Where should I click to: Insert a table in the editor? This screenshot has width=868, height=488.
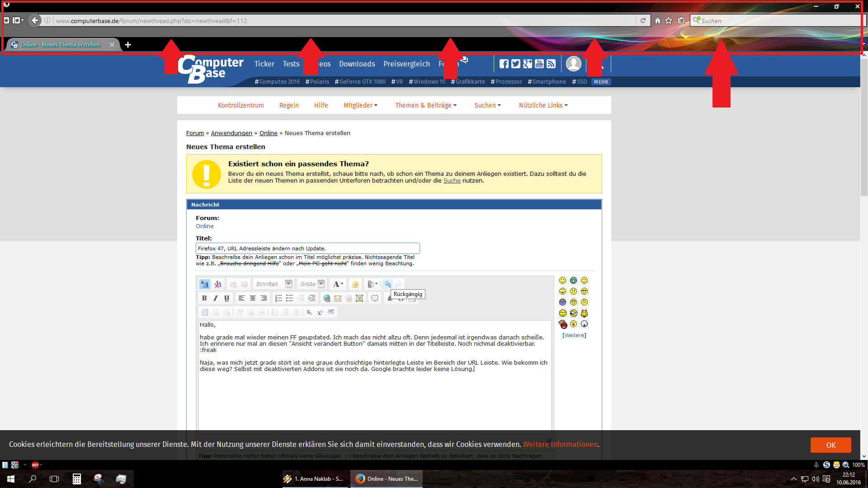205,312
